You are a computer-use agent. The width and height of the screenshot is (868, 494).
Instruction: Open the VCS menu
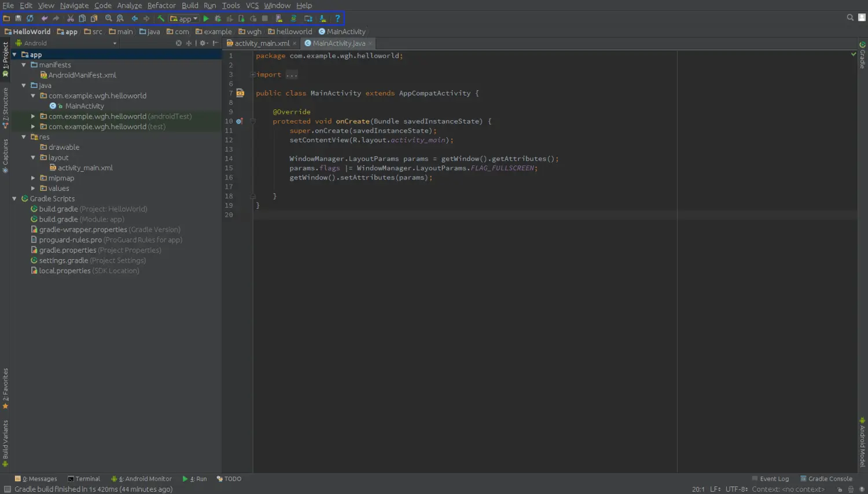click(252, 5)
